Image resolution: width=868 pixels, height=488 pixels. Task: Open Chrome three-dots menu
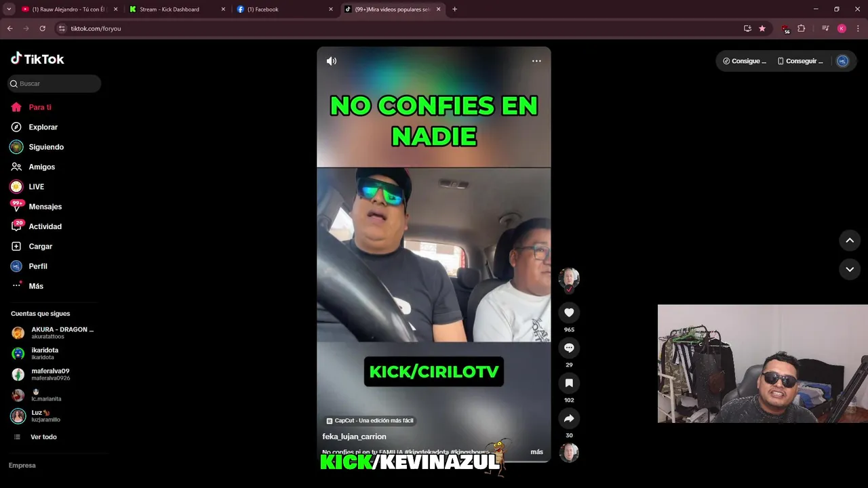tap(859, 28)
